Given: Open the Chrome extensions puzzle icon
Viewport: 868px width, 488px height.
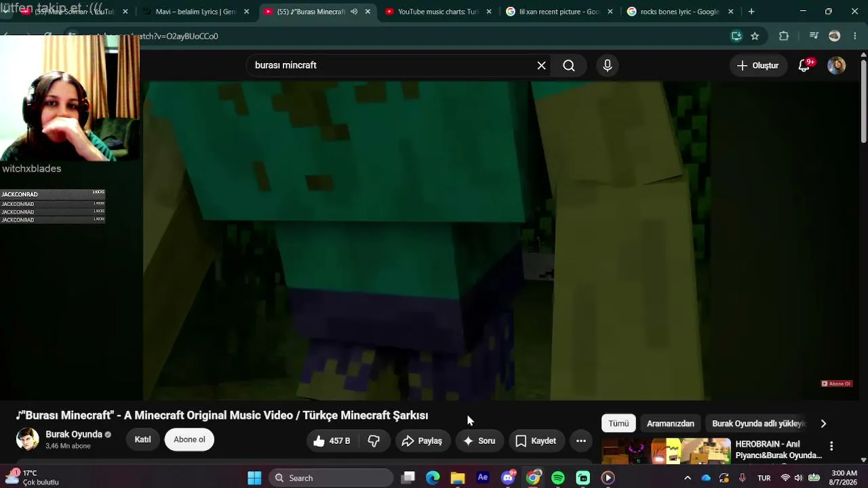Looking at the screenshot, I should (784, 36).
